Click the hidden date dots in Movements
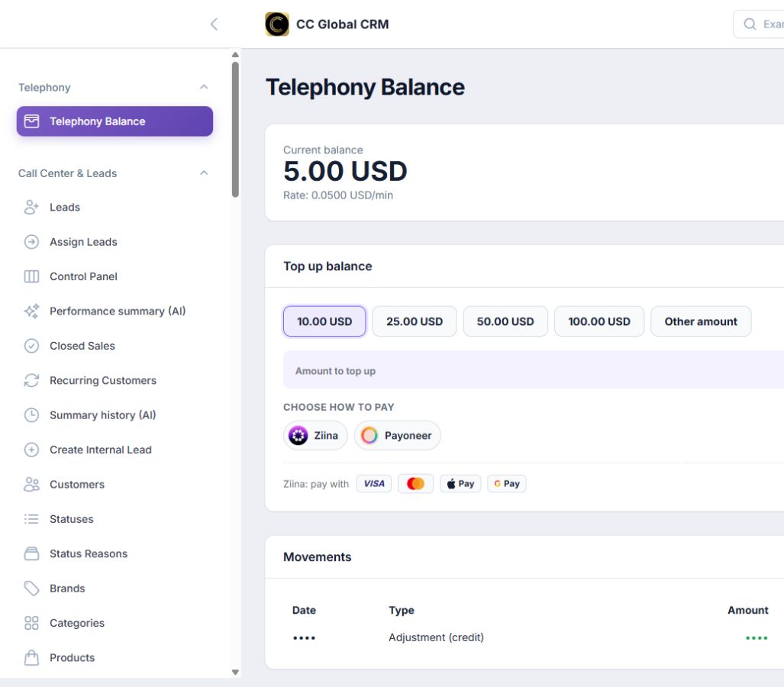The width and height of the screenshot is (784, 687). point(304,638)
